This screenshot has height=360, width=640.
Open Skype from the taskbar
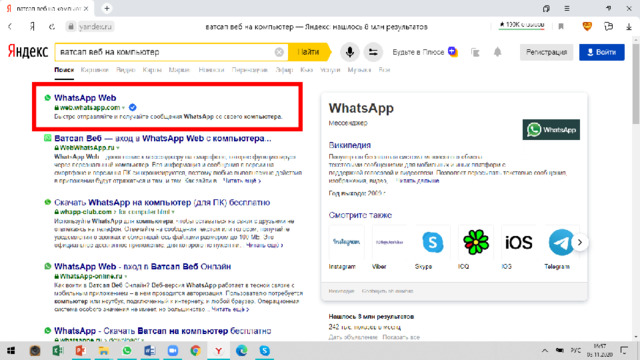point(264,351)
